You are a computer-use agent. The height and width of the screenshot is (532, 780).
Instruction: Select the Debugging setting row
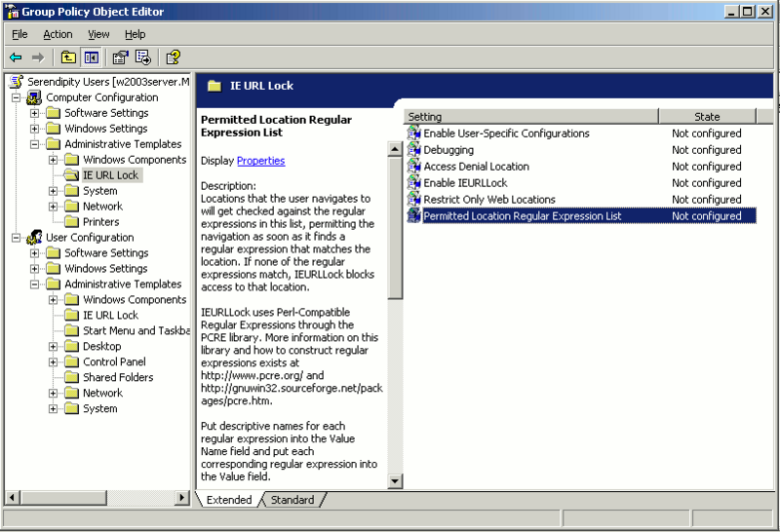coord(581,150)
